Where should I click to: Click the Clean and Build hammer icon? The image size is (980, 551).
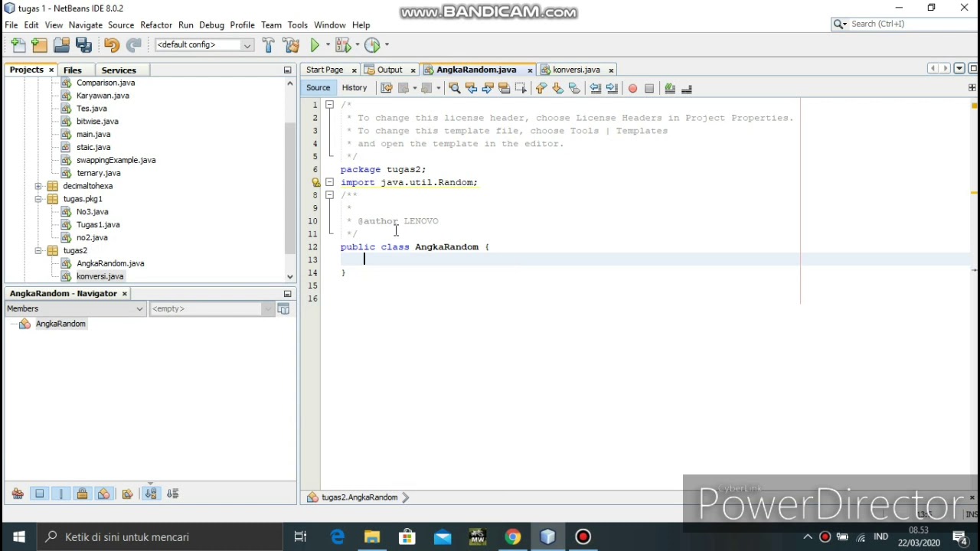[x=291, y=45]
